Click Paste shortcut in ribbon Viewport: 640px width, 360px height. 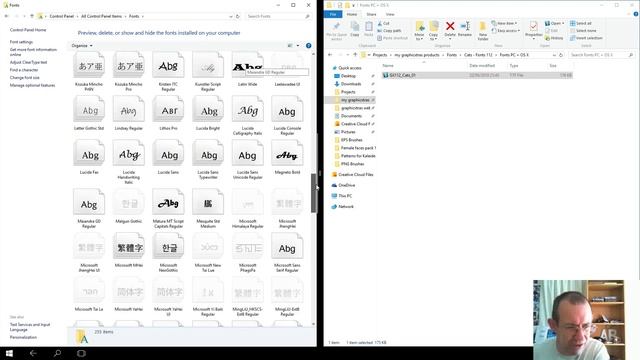coord(393,38)
